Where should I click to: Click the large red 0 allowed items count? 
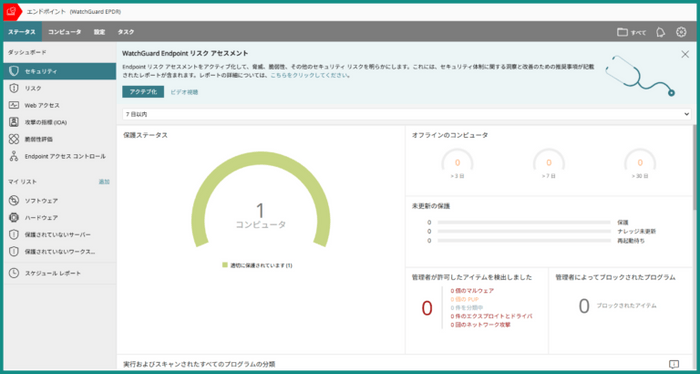click(427, 308)
